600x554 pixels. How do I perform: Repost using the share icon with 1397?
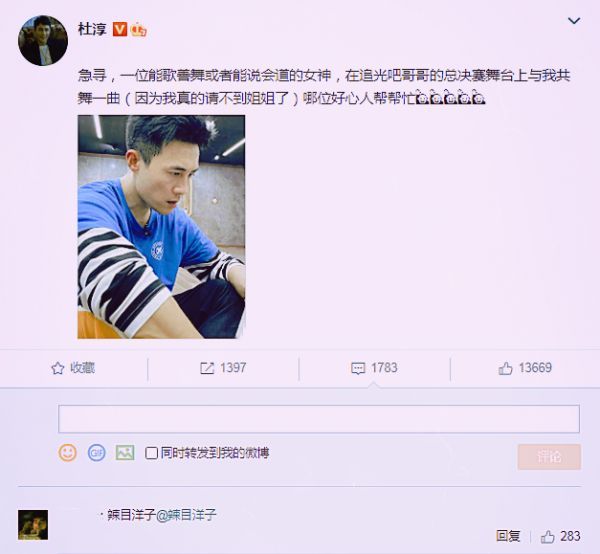pyautogui.click(x=207, y=368)
